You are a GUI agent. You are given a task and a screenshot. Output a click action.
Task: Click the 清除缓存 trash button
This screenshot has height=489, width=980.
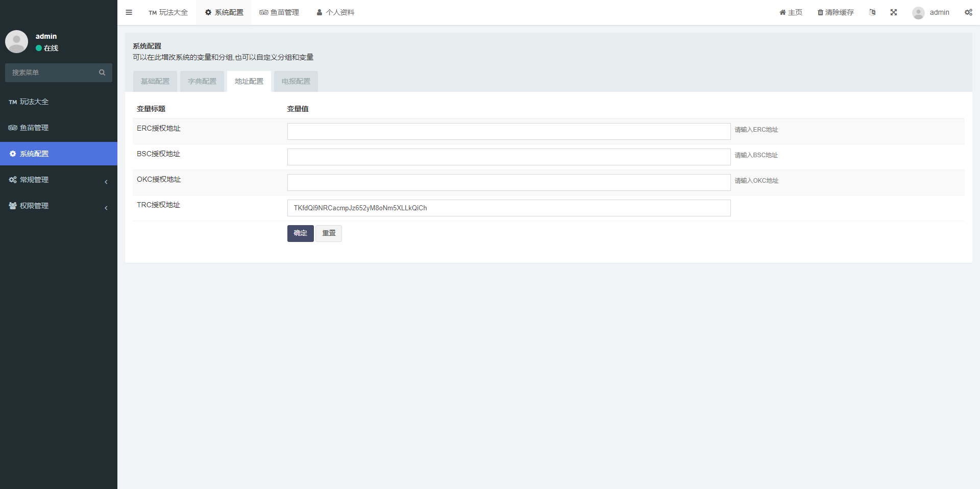coord(836,12)
